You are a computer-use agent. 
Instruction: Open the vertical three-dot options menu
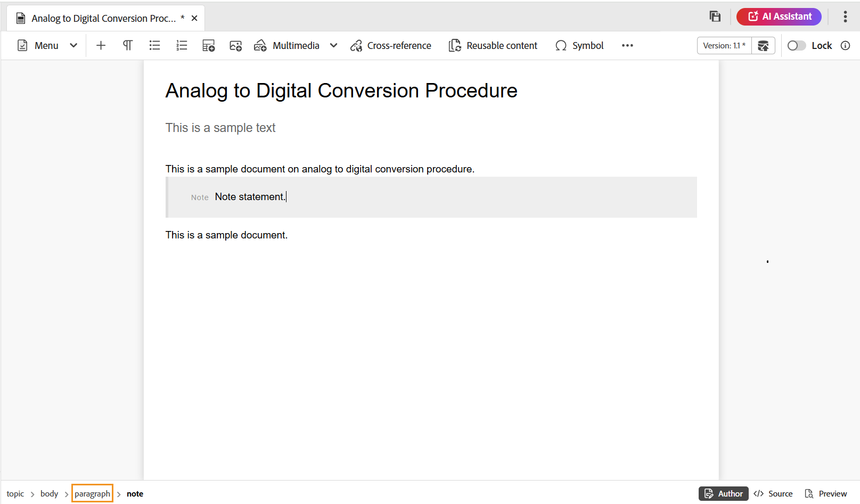click(x=845, y=16)
